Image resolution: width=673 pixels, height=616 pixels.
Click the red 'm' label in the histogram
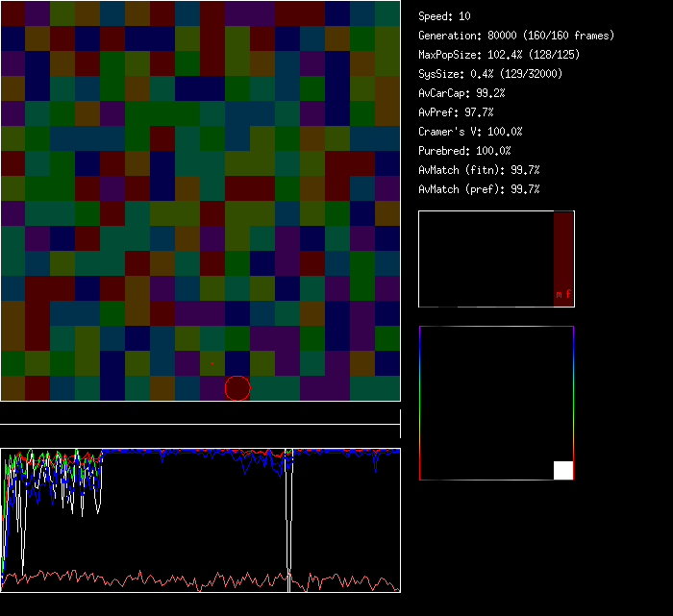[x=559, y=295]
